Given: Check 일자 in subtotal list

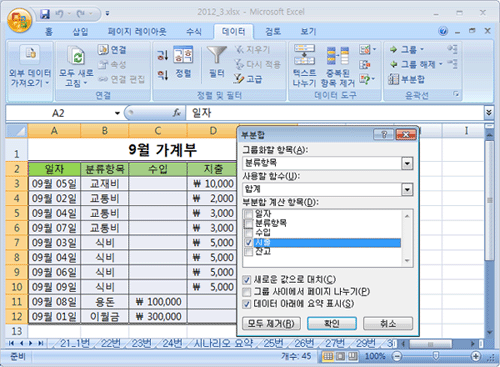Looking at the screenshot, I should [249, 213].
